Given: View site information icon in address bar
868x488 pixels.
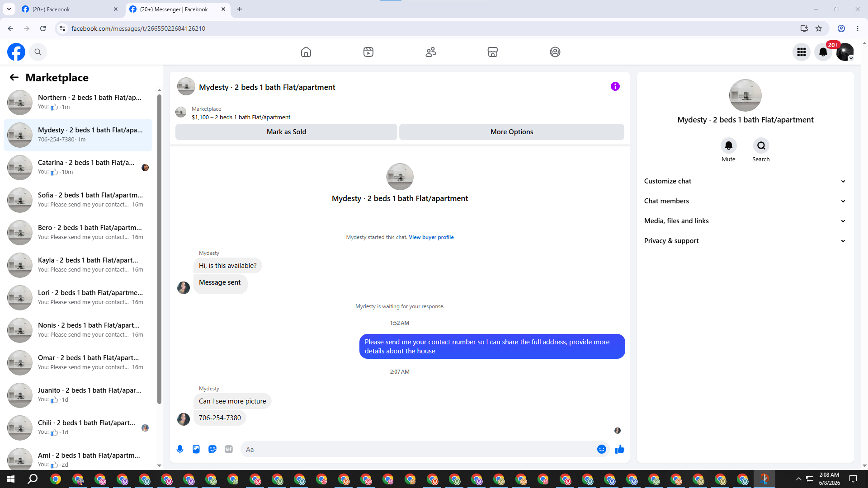Looking at the screenshot, I should point(62,28).
